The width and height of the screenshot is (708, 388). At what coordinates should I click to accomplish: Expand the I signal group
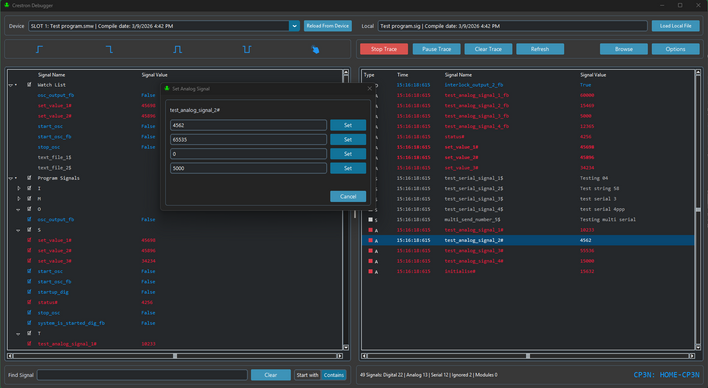pos(19,188)
